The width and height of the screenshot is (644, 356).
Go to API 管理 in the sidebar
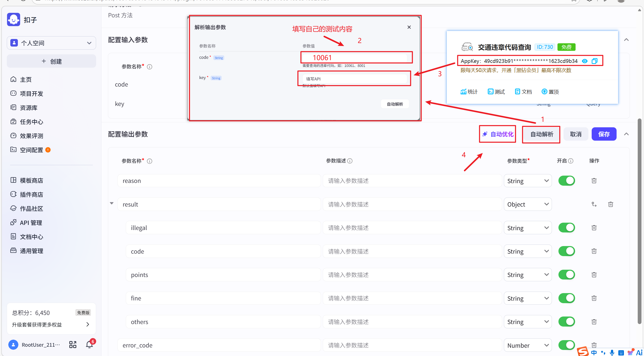tap(31, 223)
